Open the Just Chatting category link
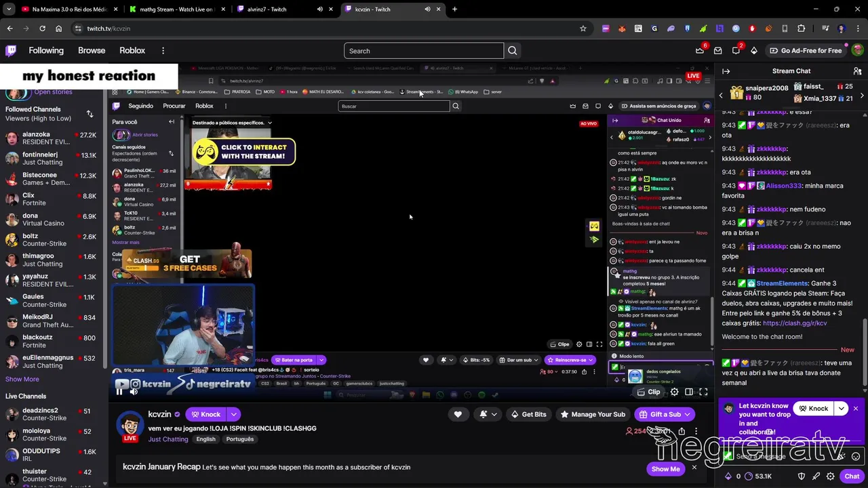The image size is (868, 488). coord(168,439)
